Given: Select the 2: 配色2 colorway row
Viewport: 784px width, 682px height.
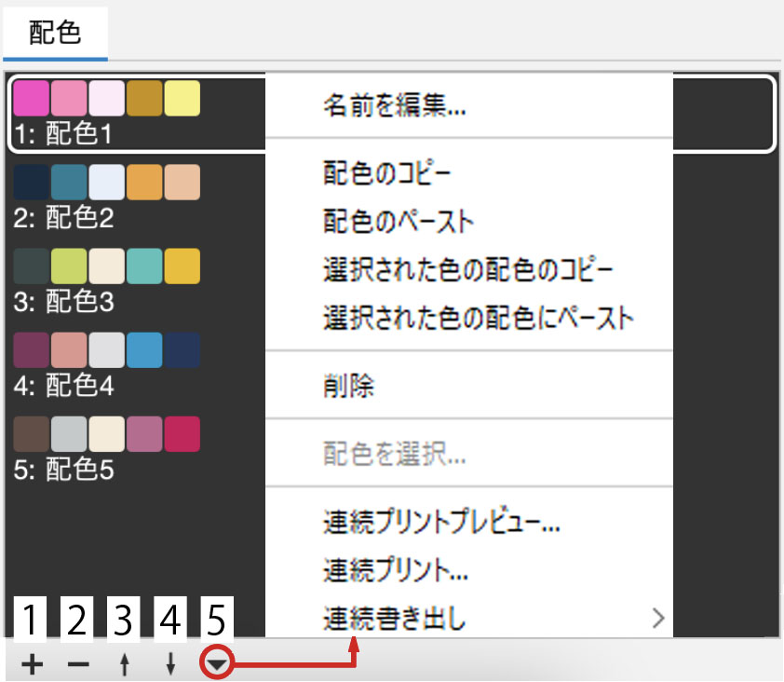Looking at the screenshot, I should click(63, 220).
